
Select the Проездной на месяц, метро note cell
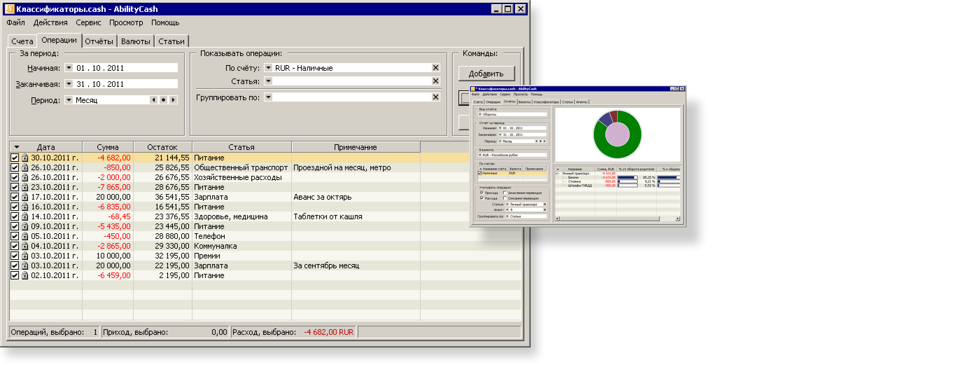[x=356, y=167]
